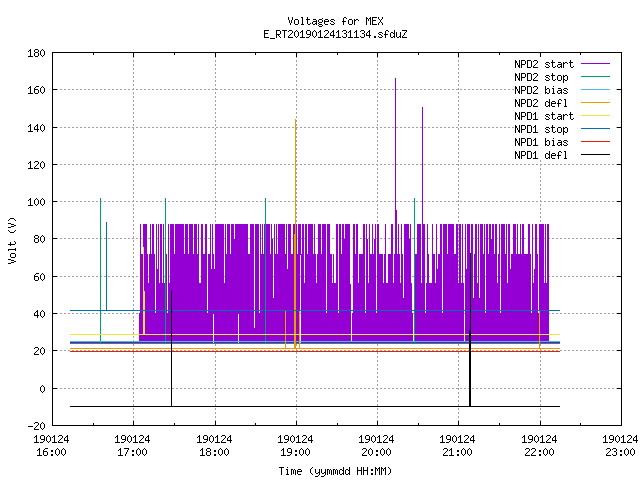The height and width of the screenshot is (480, 640).
Task: Click the y-axis tick value 140
Action: (x=36, y=128)
